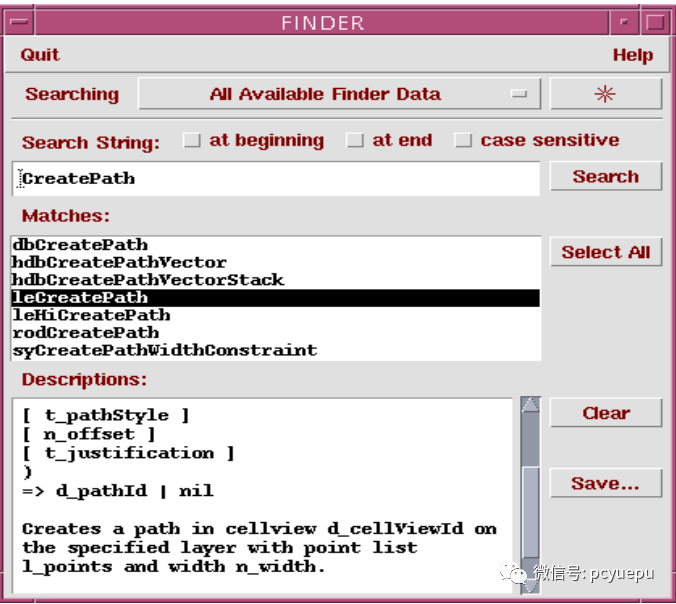Image resolution: width=676 pixels, height=604 pixels.
Task: Click the Select All button
Action: (x=605, y=252)
